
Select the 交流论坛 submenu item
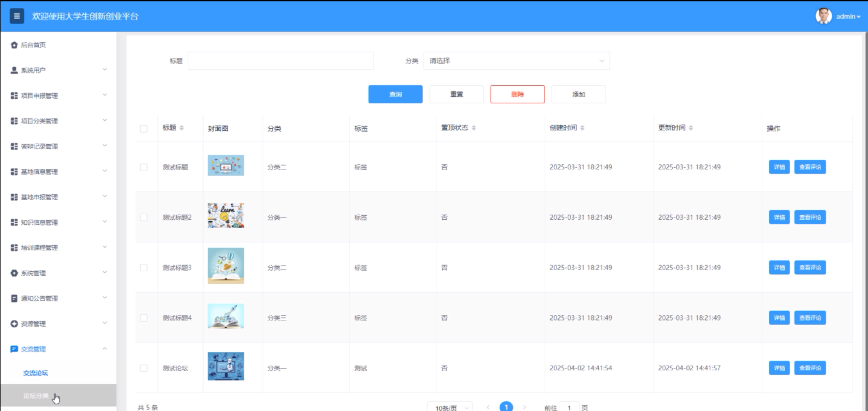click(x=36, y=373)
